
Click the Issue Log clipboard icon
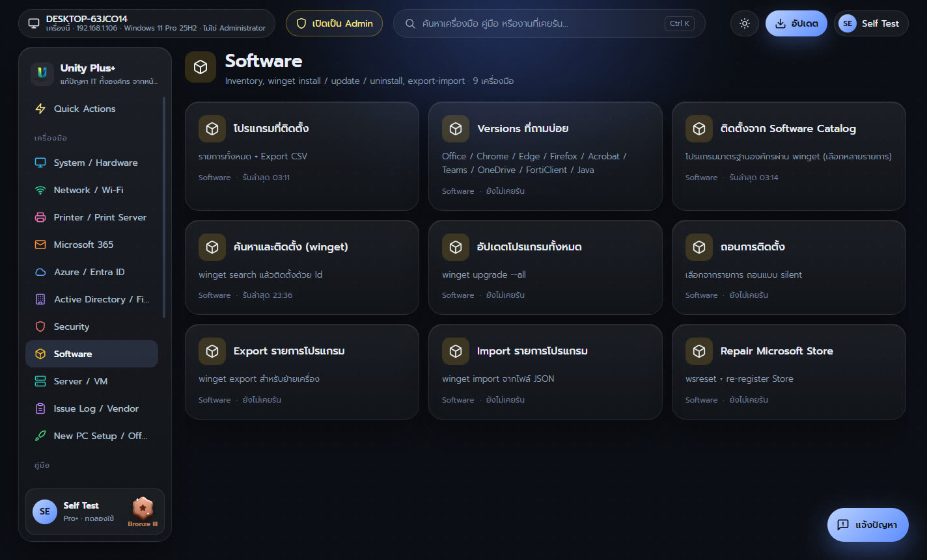(x=40, y=408)
